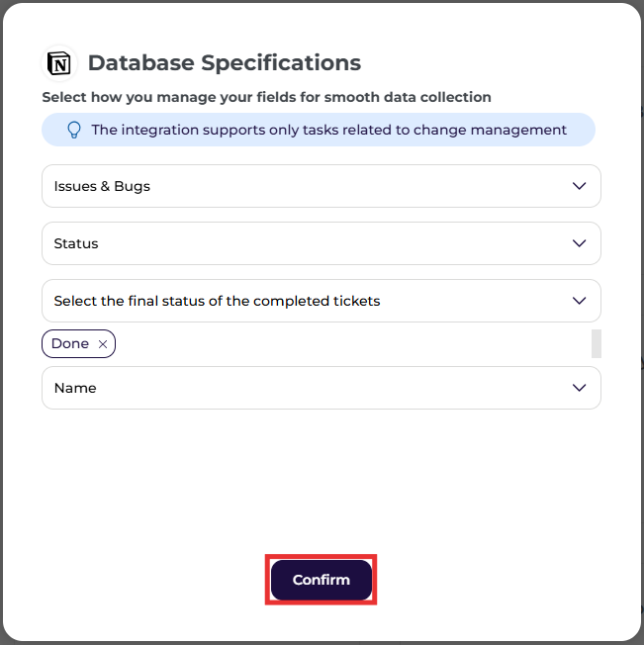This screenshot has width=644, height=645.
Task: Click the Name label text
Action: coord(75,388)
